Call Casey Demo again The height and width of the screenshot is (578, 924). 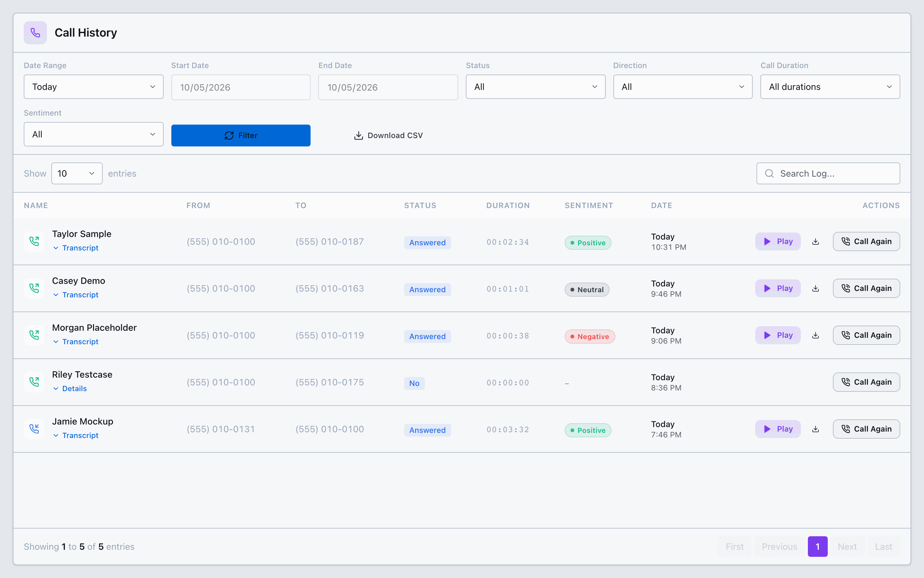tap(866, 288)
